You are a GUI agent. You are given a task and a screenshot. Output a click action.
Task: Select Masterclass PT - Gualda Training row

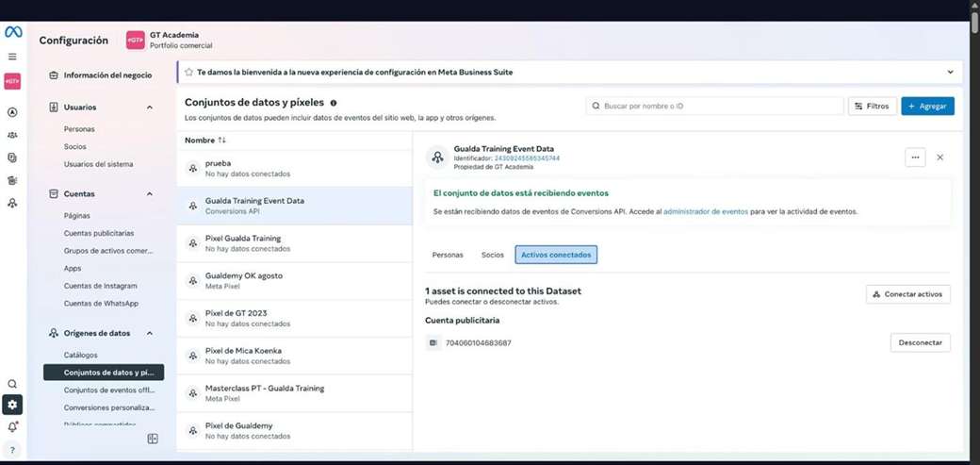point(294,393)
